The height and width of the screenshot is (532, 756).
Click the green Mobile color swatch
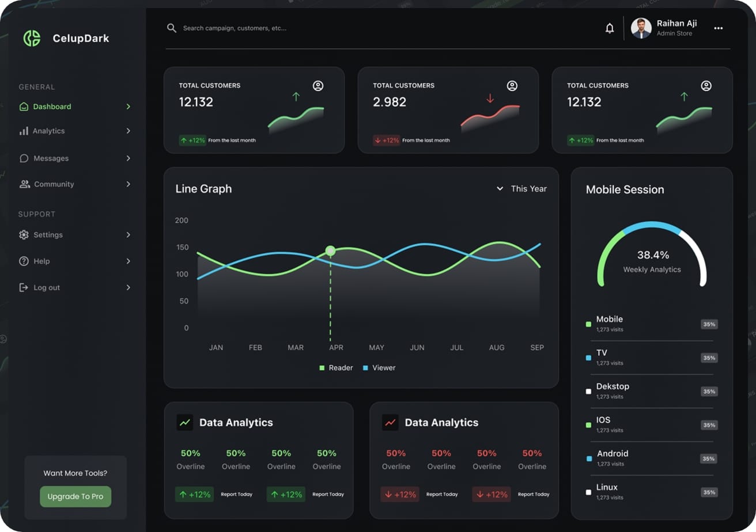(x=588, y=324)
